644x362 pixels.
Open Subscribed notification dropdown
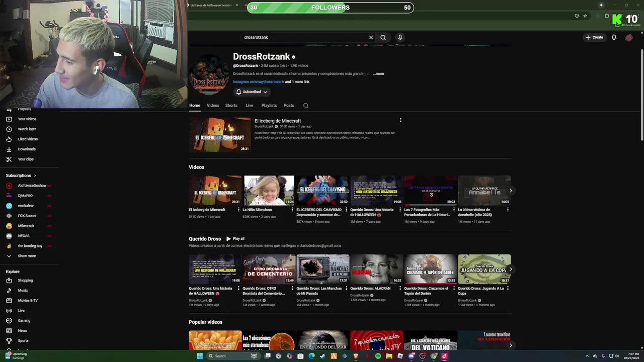coord(252,92)
